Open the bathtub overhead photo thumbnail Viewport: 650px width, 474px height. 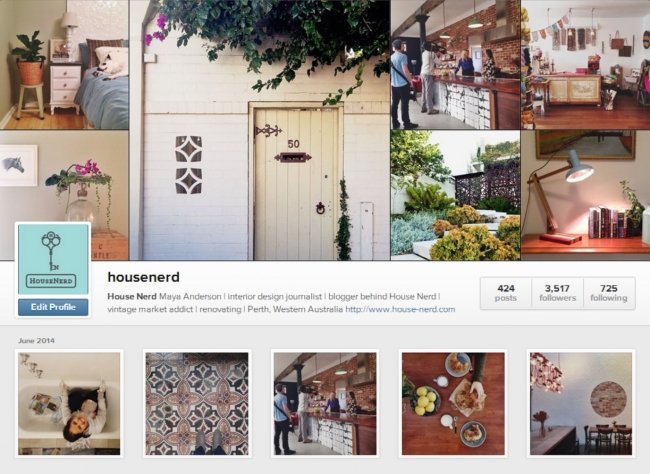(x=69, y=404)
